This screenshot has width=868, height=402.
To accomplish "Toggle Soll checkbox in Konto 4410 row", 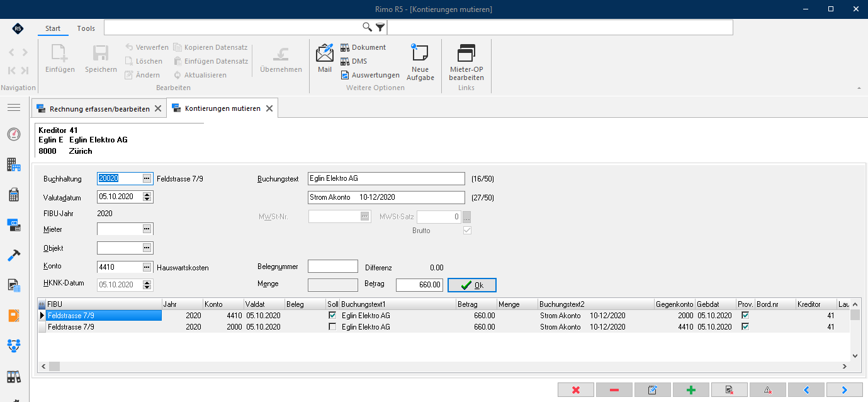I will tap(332, 315).
